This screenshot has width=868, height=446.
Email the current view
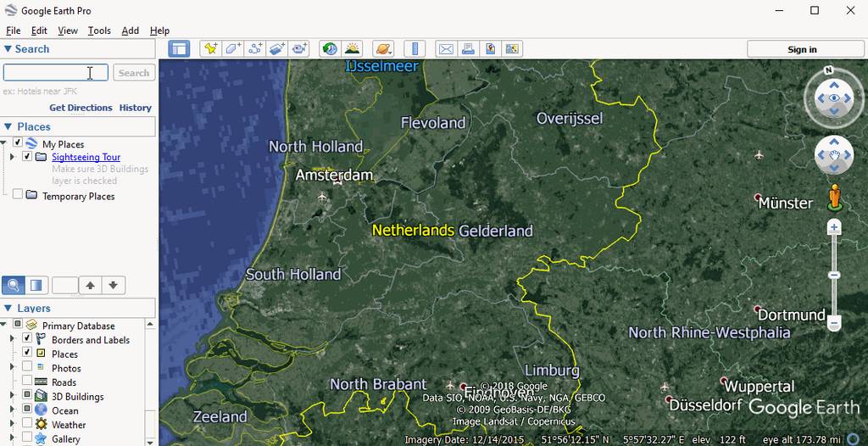[x=446, y=49]
